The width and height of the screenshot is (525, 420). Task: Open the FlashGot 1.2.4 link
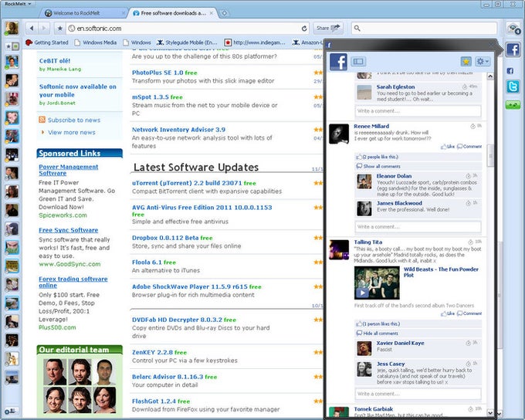pos(154,401)
